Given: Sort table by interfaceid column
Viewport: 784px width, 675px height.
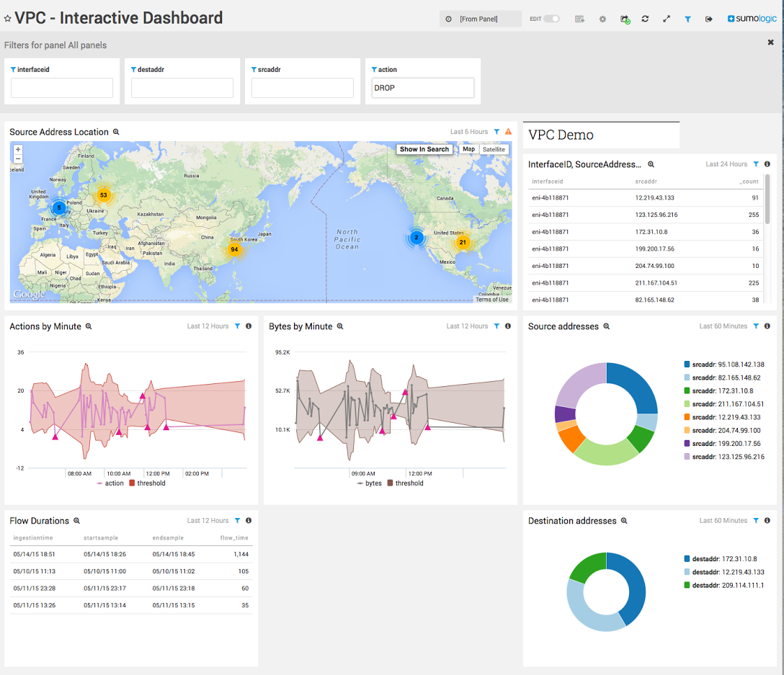Looking at the screenshot, I should coord(548,182).
